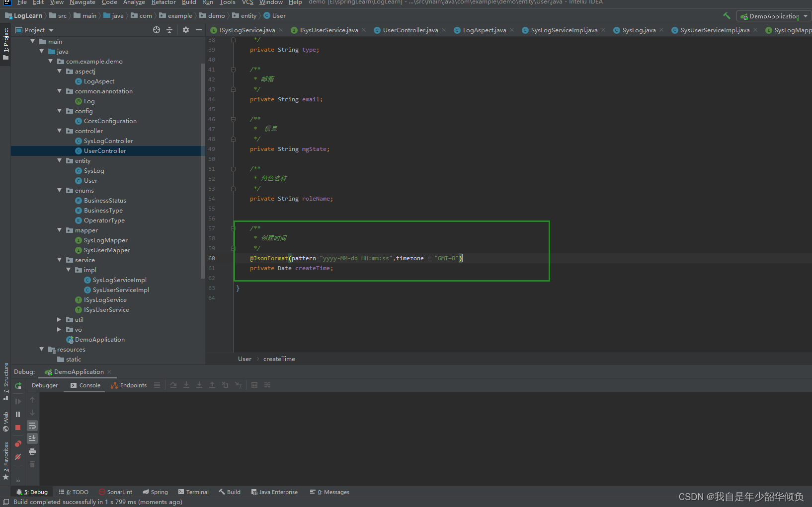Select LogAspect class in project tree
The image size is (812, 507).
pos(99,81)
